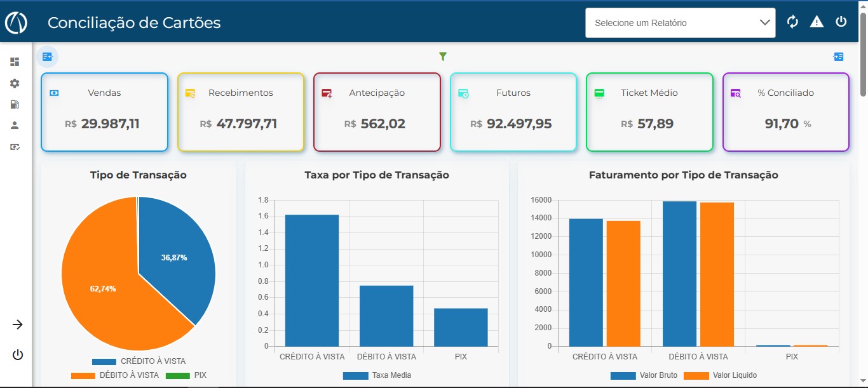Toggle PIX legend in the pie chart
The width and height of the screenshot is (868, 388).
186,375
